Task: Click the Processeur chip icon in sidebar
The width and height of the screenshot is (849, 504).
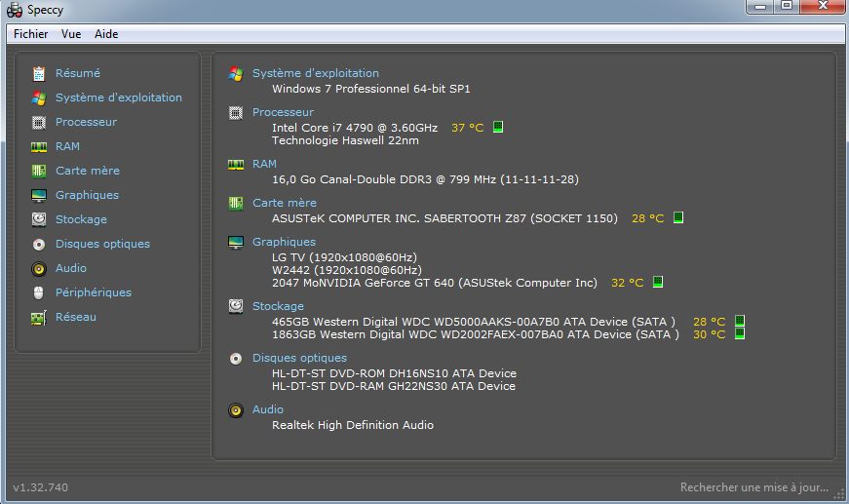Action: (39, 122)
